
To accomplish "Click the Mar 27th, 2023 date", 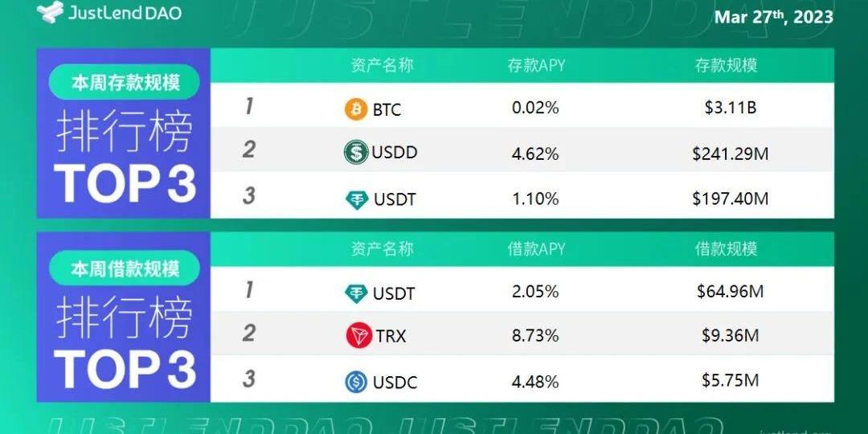I will click(773, 16).
